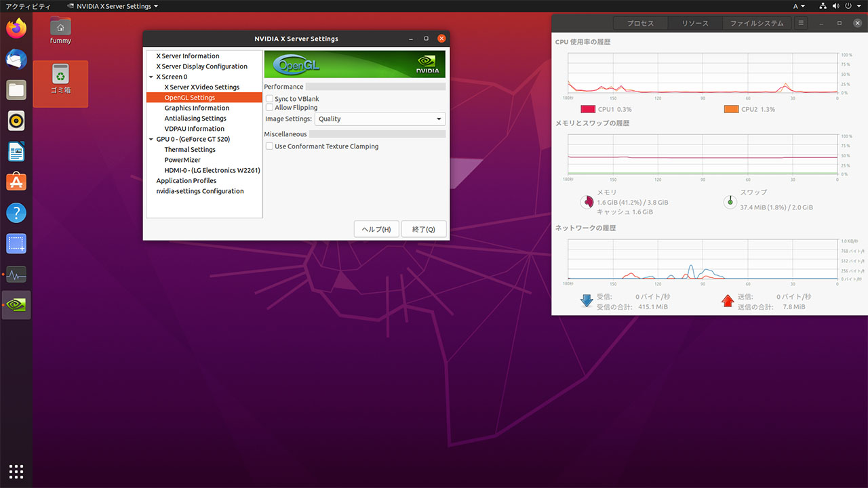868x488 pixels.
Task: Open Rhythmbox music player in the dock
Action: tap(16, 121)
